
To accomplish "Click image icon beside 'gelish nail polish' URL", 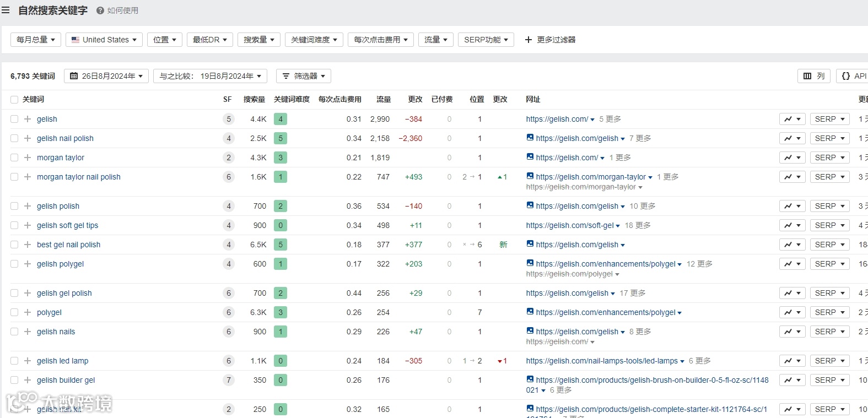I will point(530,138).
